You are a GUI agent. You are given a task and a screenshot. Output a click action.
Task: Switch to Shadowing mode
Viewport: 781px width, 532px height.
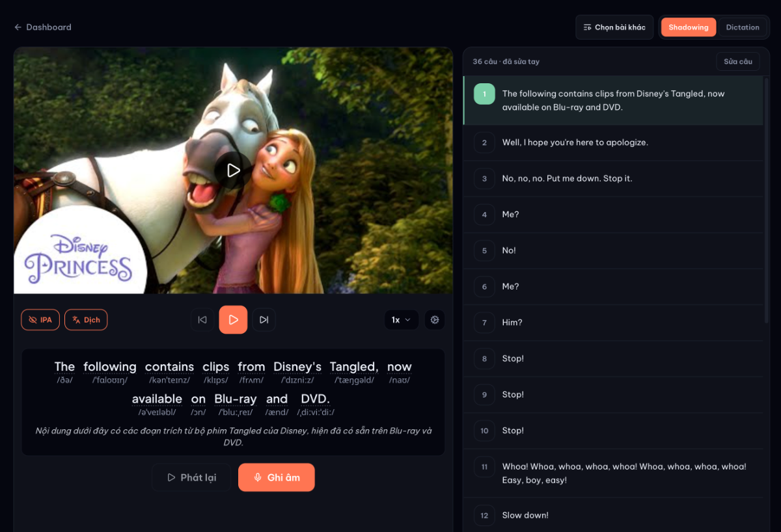tap(689, 27)
